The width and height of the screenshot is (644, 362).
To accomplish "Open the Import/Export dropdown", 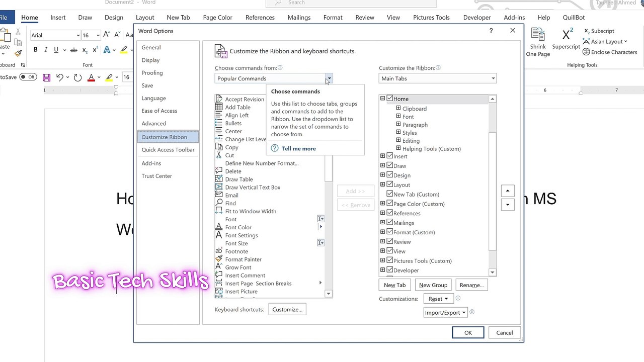I will click(x=445, y=313).
